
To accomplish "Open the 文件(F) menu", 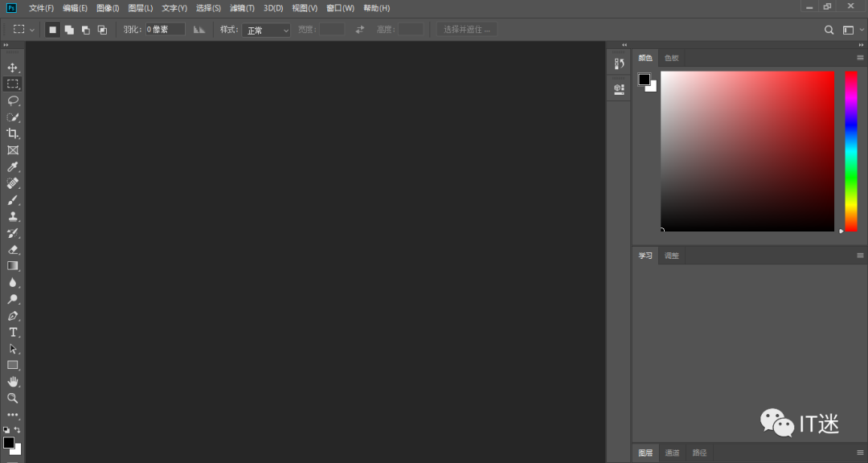I will point(42,8).
